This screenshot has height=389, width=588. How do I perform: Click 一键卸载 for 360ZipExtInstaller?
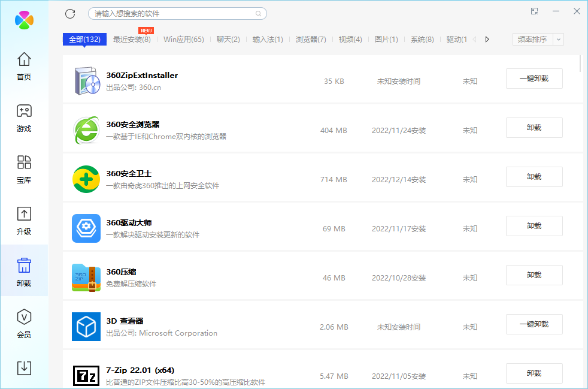coord(534,79)
